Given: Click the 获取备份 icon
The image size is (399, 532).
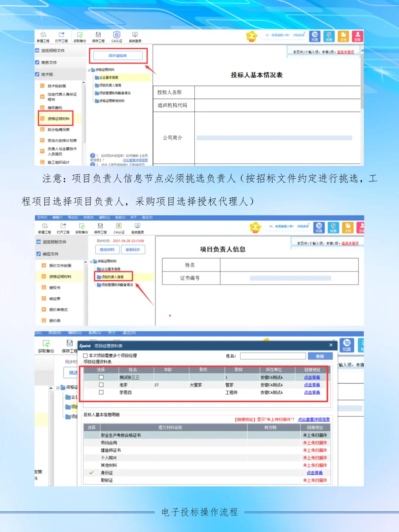Looking at the screenshot, I should (x=81, y=36).
